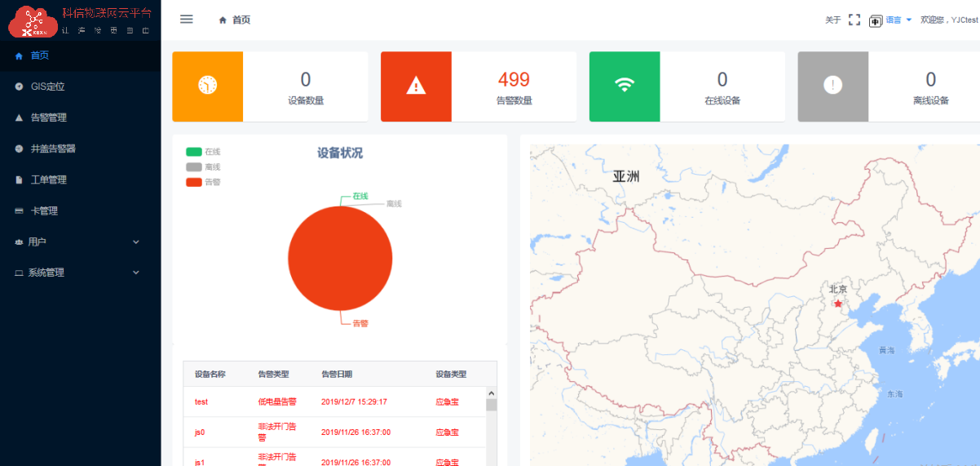
Task: Toggle fullscreen mode icon in header
Action: click(854, 20)
